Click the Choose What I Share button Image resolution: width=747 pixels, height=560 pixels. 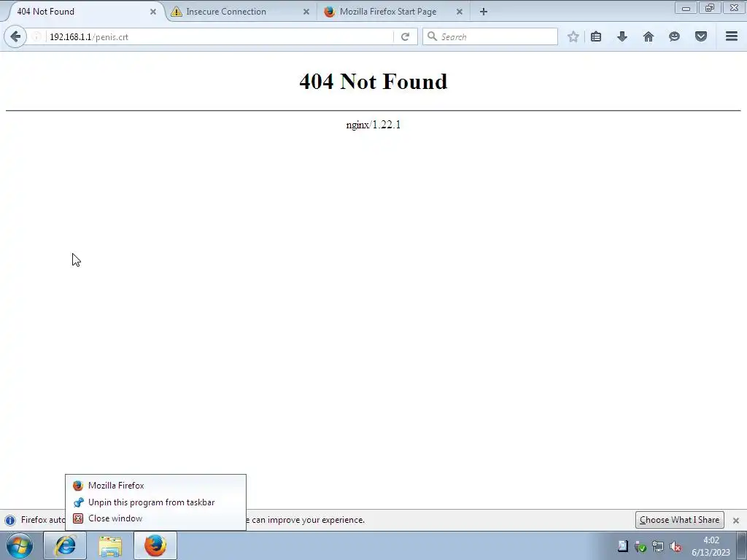pyautogui.click(x=679, y=520)
